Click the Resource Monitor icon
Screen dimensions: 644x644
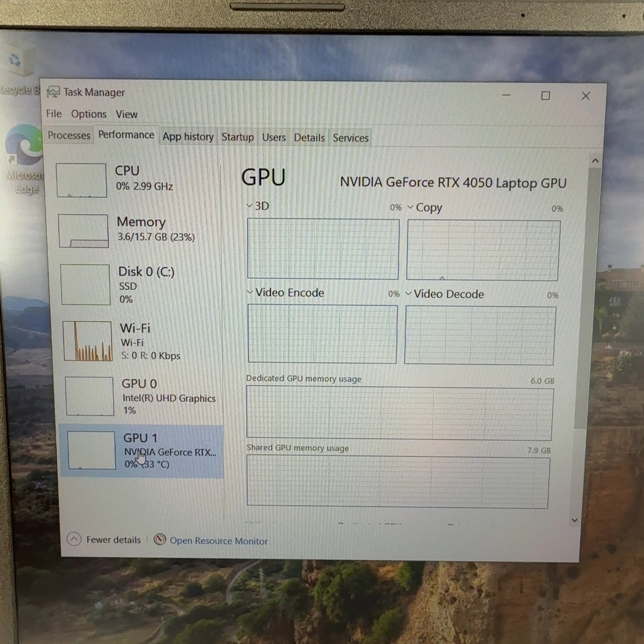[160, 540]
